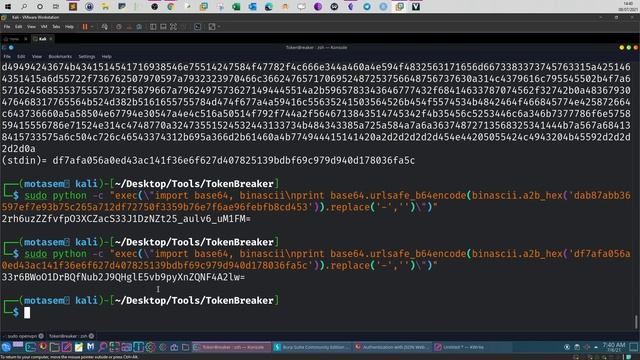This screenshot has width=640, height=360.
Task: Enter VMware full screen mode
Action: (173, 27)
